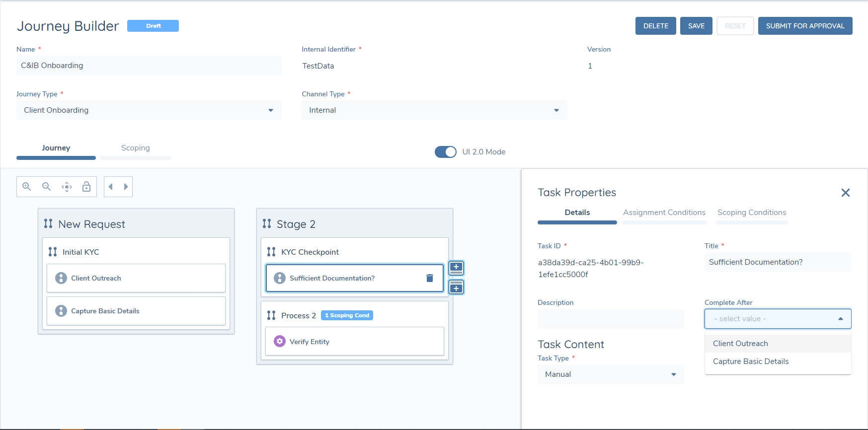Image resolution: width=868 pixels, height=430 pixels.
Task: Switch to the Scoping tab
Action: point(135,148)
